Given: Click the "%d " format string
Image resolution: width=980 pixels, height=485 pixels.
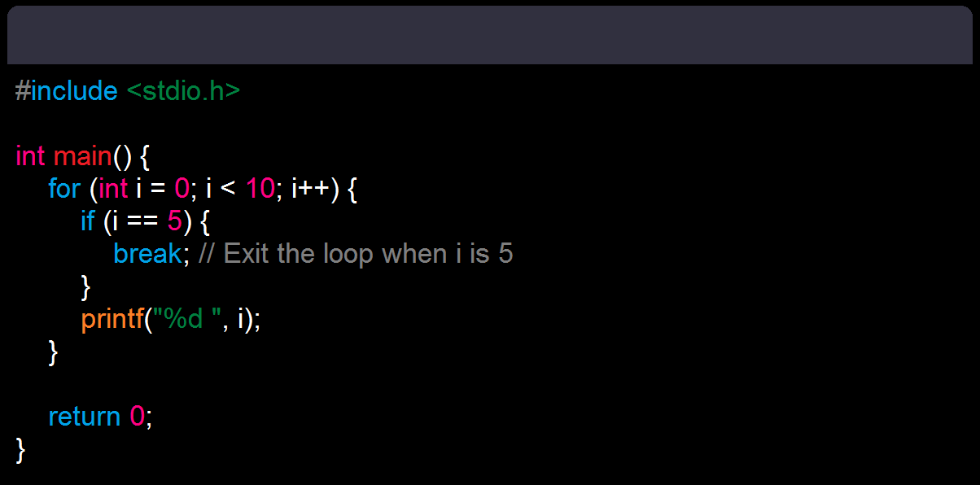Looking at the screenshot, I should 188,318.
